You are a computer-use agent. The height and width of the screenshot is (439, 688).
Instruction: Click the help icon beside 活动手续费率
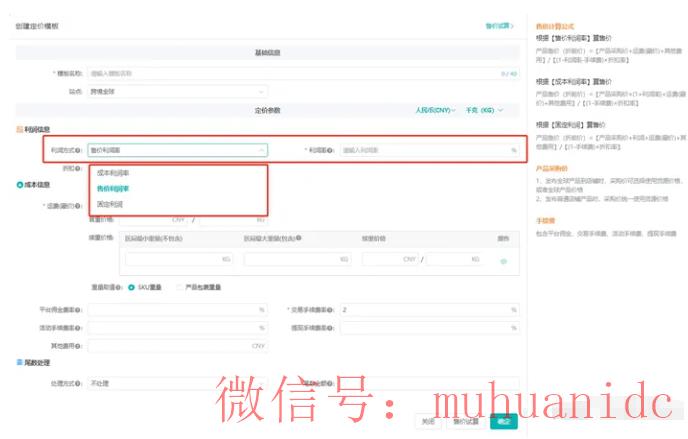78,328
